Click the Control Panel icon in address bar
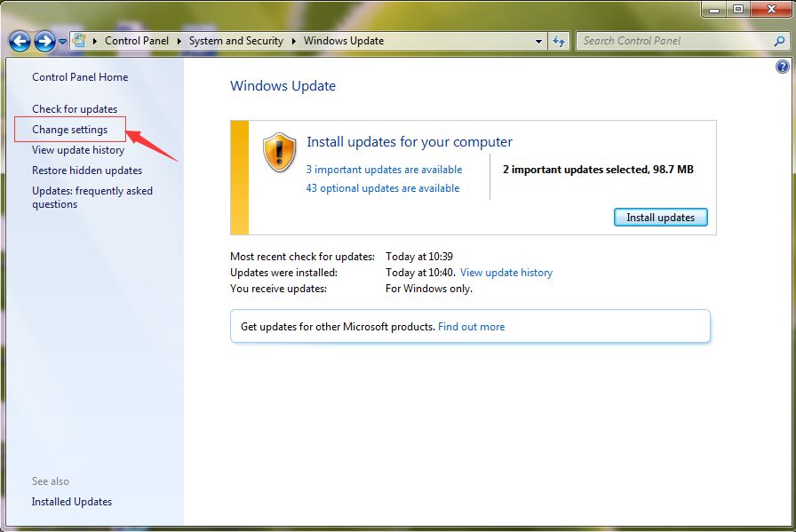Image resolution: width=796 pixels, height=532 pixels. point(80,41)
